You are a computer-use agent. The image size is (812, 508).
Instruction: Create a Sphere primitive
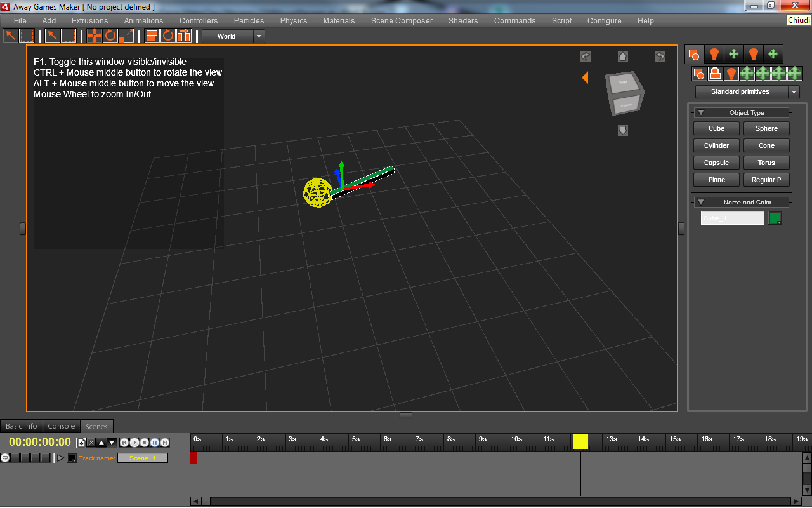767,128
